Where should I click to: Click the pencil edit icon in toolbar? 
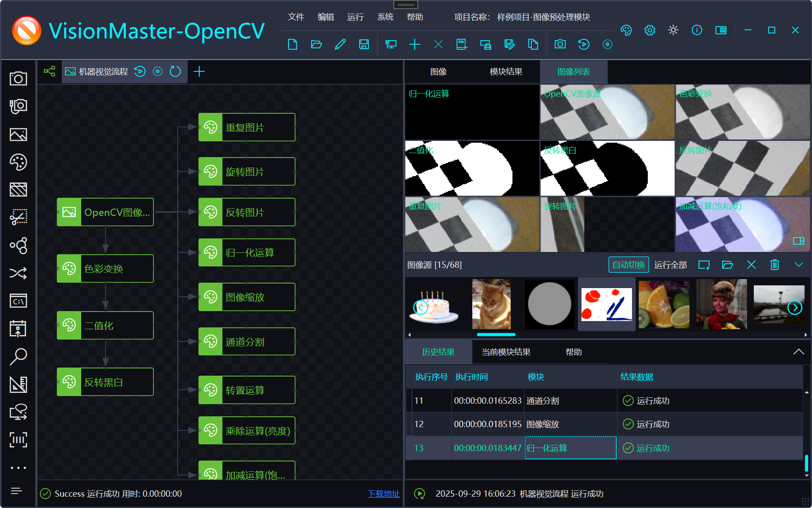(x=340, y=44)
